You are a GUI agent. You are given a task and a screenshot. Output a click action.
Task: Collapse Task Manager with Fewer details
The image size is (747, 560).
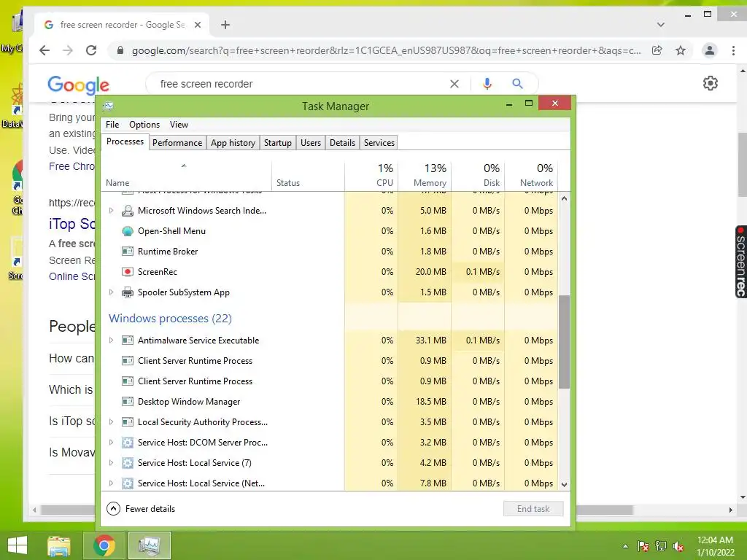click(x=141, y=508)
